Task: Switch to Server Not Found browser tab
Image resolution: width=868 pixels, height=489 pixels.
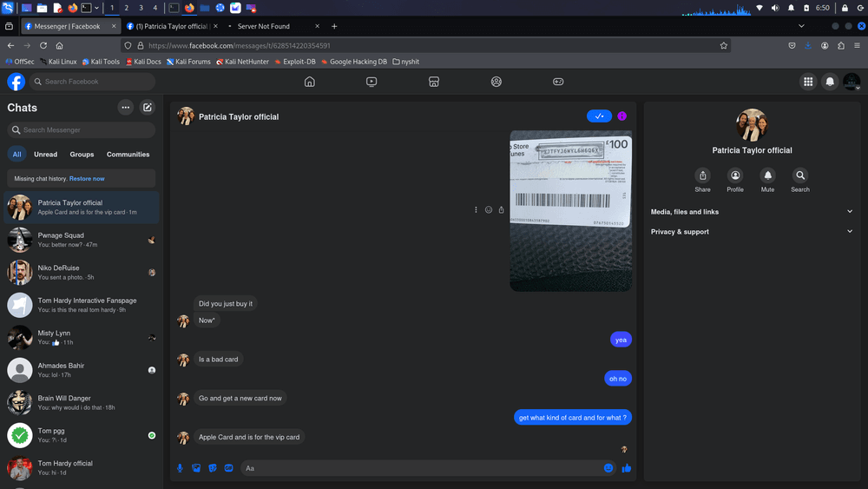Action: [273, 26]
